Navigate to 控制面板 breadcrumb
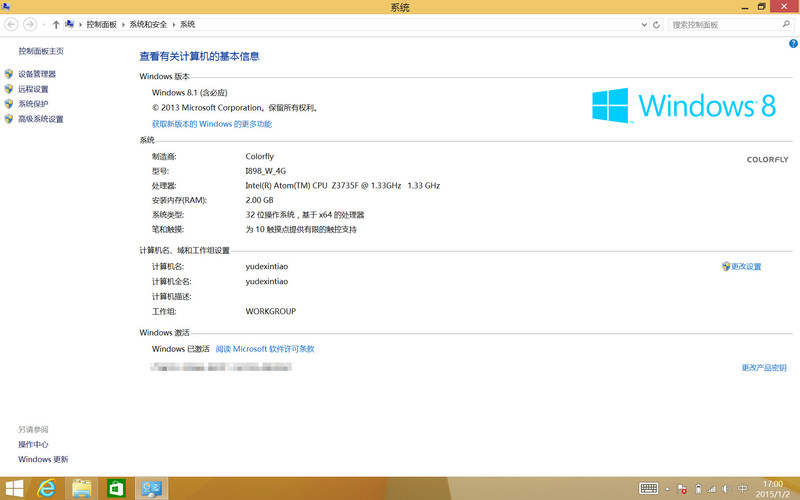This screenshot has height=500, width=800. (x=102, y=24)
